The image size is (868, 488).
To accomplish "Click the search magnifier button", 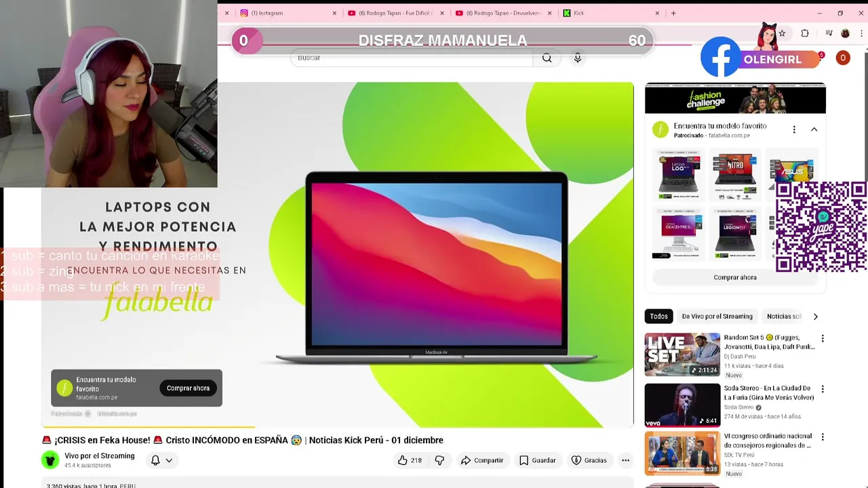I will 547,58.
